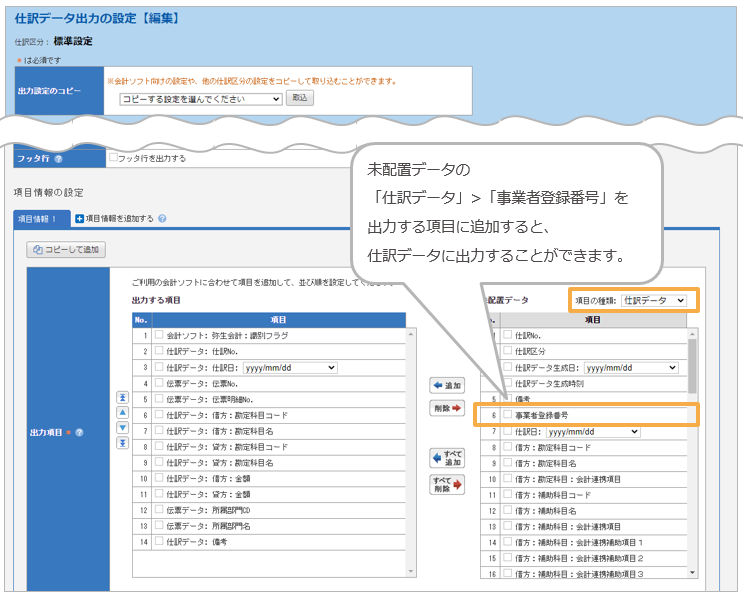Click the move-to-bottom arrow icon
This screenshot has width=743, height=596.
point(123,442)
